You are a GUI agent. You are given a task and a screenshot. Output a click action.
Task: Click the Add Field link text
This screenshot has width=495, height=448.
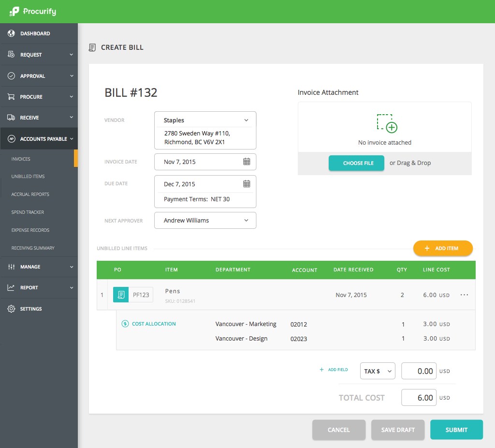[338, 370]
